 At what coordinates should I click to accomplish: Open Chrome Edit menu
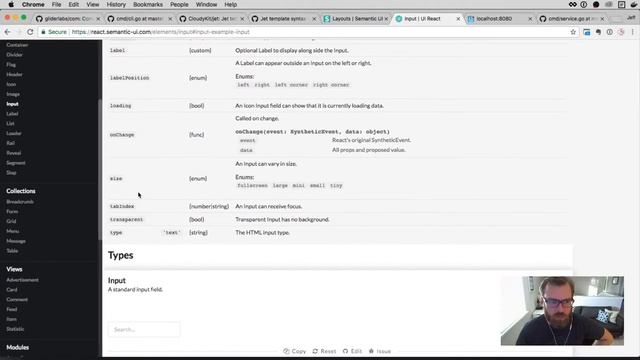click(x=73, y=4)
